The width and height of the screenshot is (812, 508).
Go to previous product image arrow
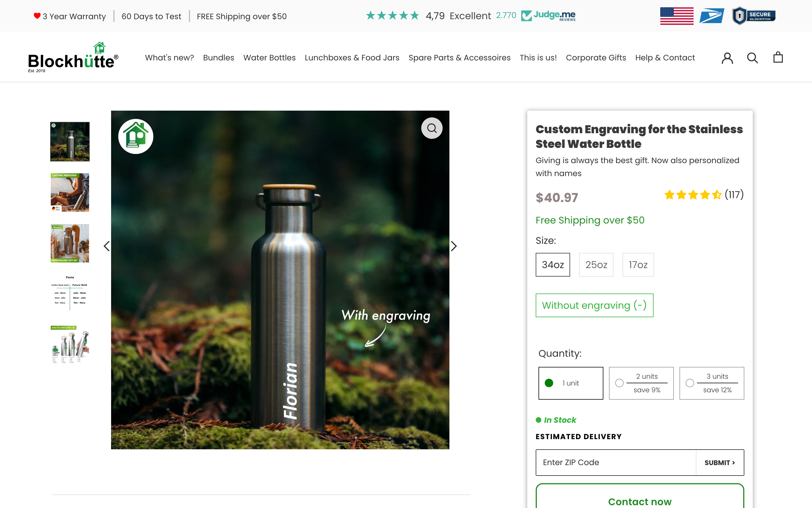tap(107, 246)
